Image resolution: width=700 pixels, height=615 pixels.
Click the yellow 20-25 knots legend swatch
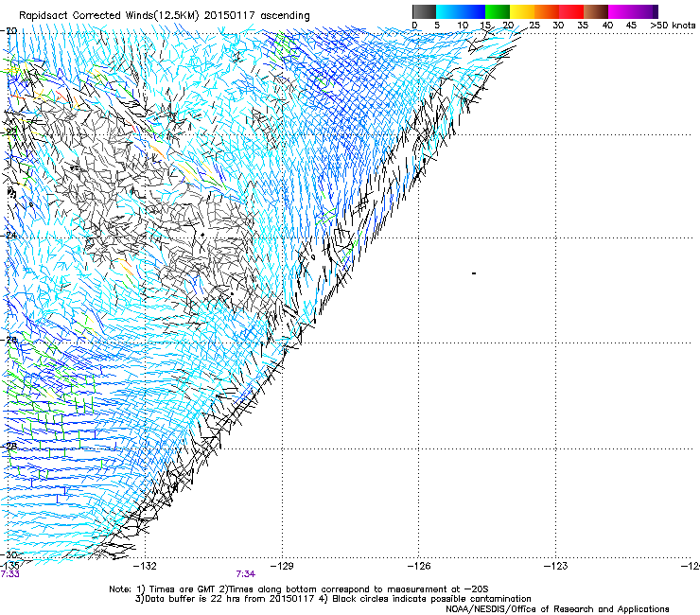click(522, 11)
